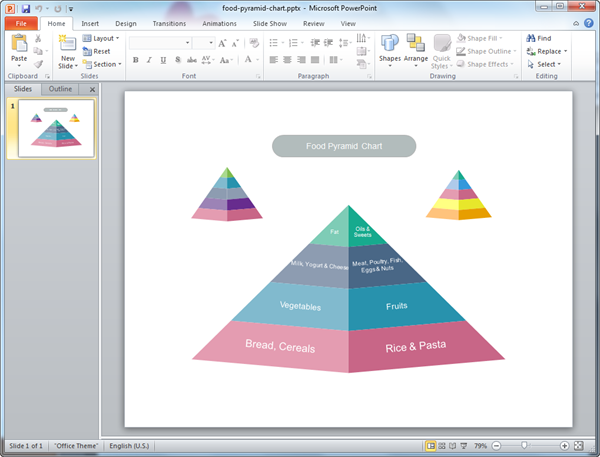Click the Cut scissors icon

pyautogui.click(x=38, y=38)
